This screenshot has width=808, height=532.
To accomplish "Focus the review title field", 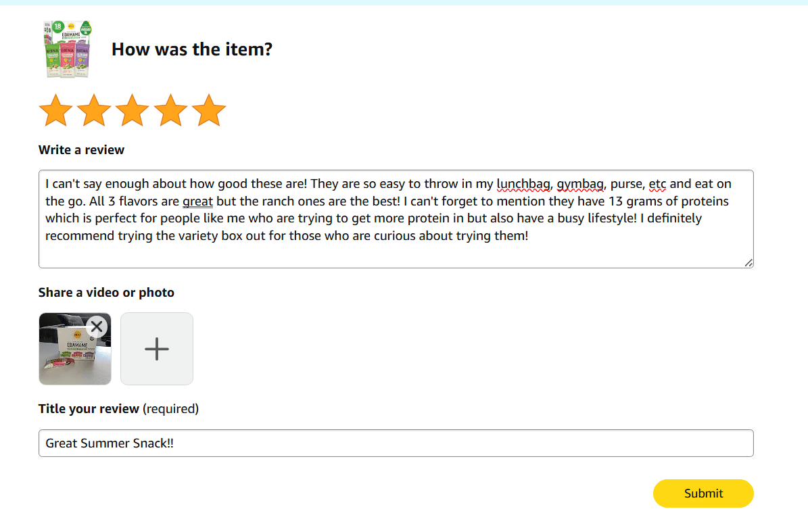I will 396,443.
